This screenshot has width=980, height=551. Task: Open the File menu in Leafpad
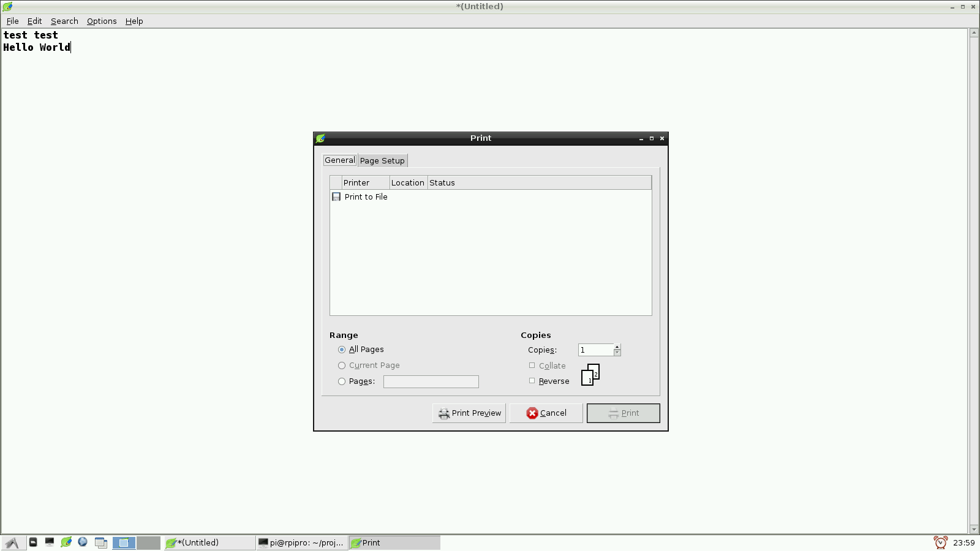12,21
